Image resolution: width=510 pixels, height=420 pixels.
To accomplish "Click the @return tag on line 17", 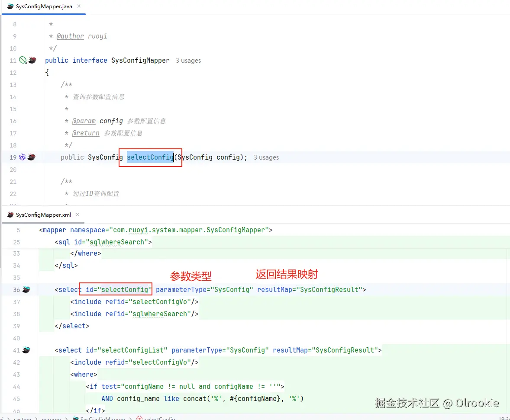I will click(86, 133).
